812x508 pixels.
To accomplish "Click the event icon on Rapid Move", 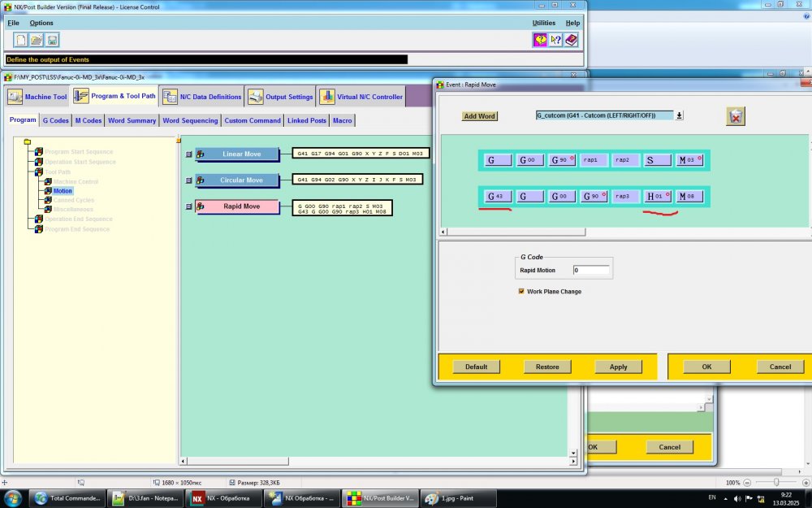I will [201, 206].
